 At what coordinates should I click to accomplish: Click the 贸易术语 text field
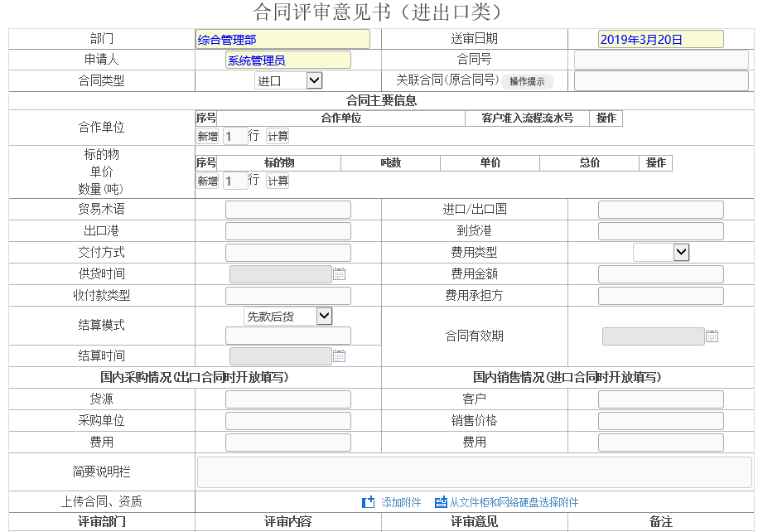click(x=287, y=210)
